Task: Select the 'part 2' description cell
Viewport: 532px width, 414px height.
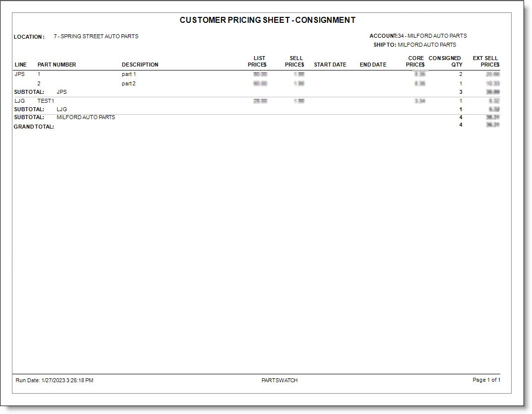Action: click(129, 83)
